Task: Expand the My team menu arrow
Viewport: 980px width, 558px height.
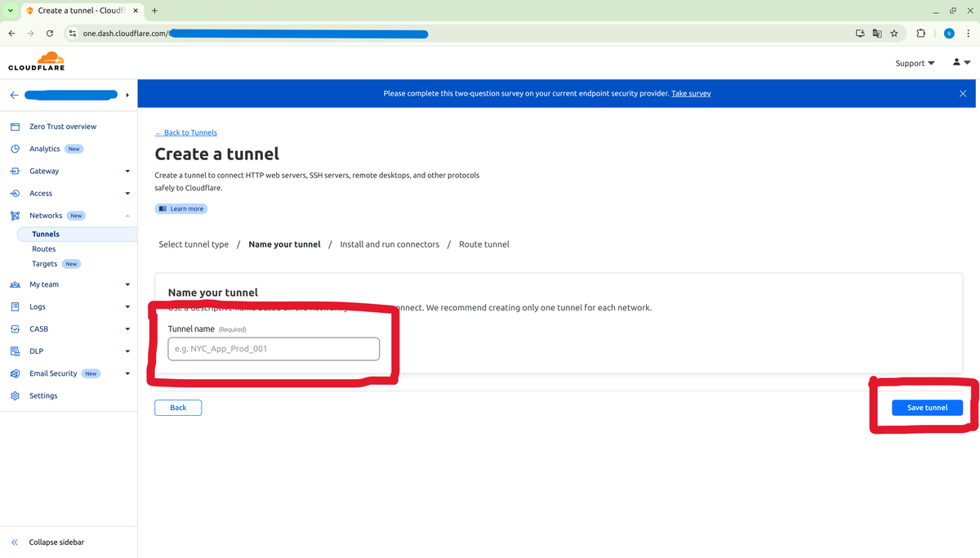Action: [x=127, y=284]
